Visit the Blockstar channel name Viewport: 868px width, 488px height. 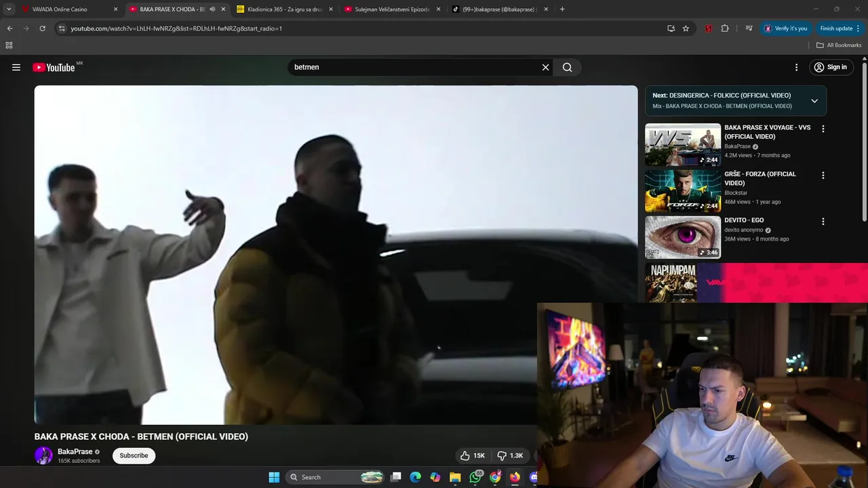tap(736, 192)
